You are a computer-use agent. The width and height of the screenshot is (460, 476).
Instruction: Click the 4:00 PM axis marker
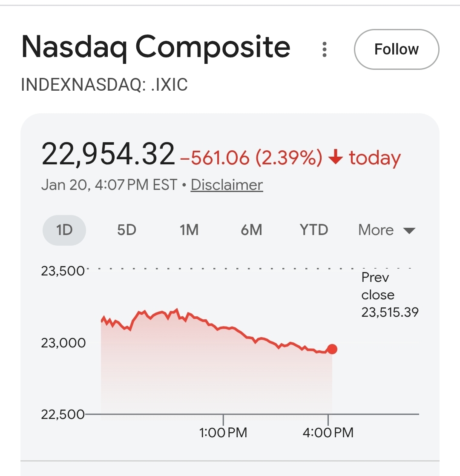coord(328,433)
